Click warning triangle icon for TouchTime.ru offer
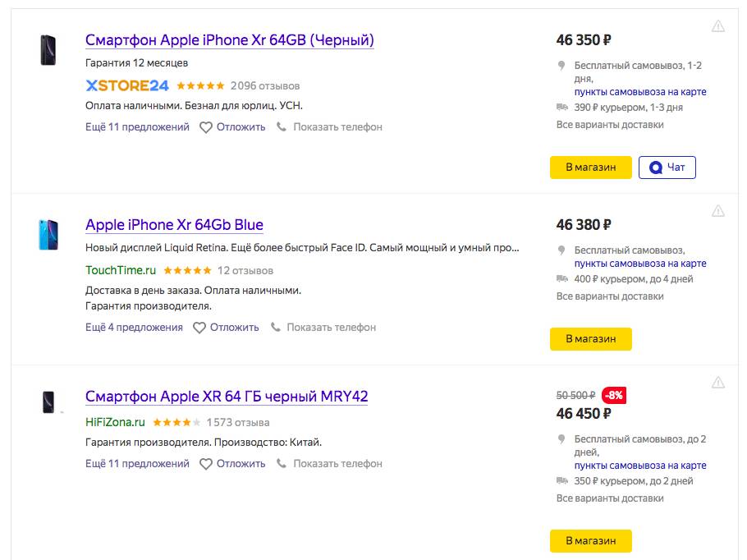Image resolution: width=747 pixels, height=560 pixels. pos(718,211)
